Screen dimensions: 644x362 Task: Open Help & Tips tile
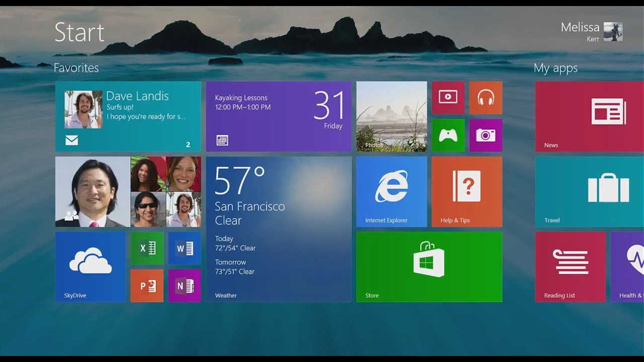(x=467, y=192)
